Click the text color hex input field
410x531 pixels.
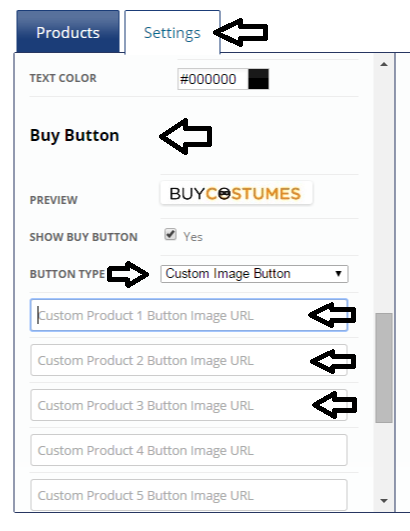(213, 79)
